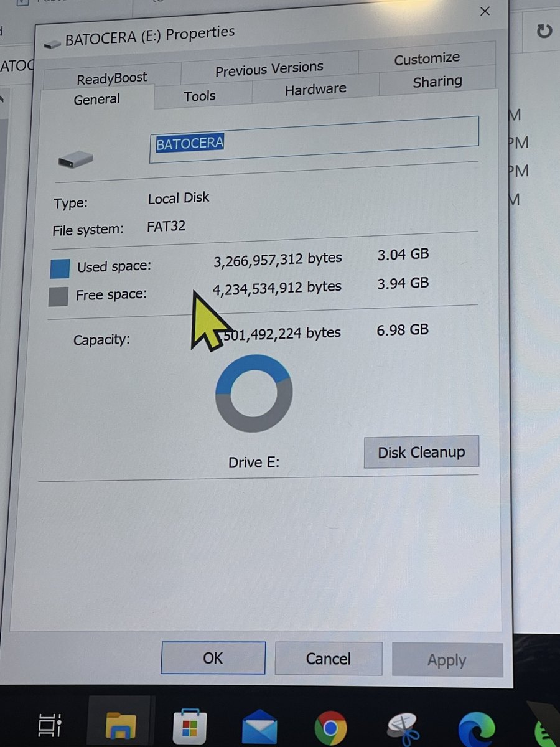
Task: Click the blue Used space color box
Action: (x=60, y=268)
